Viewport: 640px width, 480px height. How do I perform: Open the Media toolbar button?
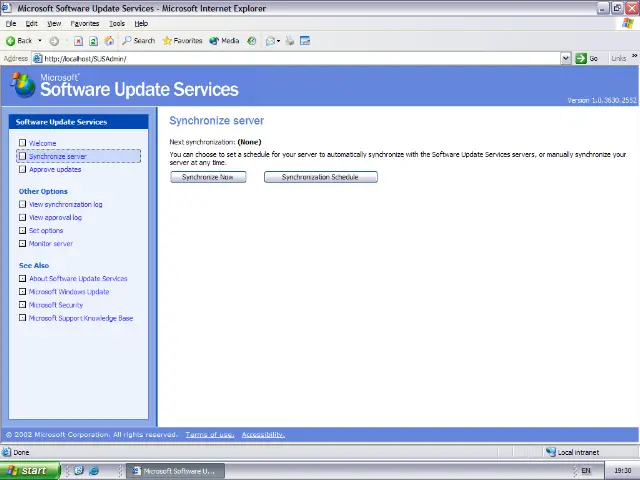coord(224,41)
